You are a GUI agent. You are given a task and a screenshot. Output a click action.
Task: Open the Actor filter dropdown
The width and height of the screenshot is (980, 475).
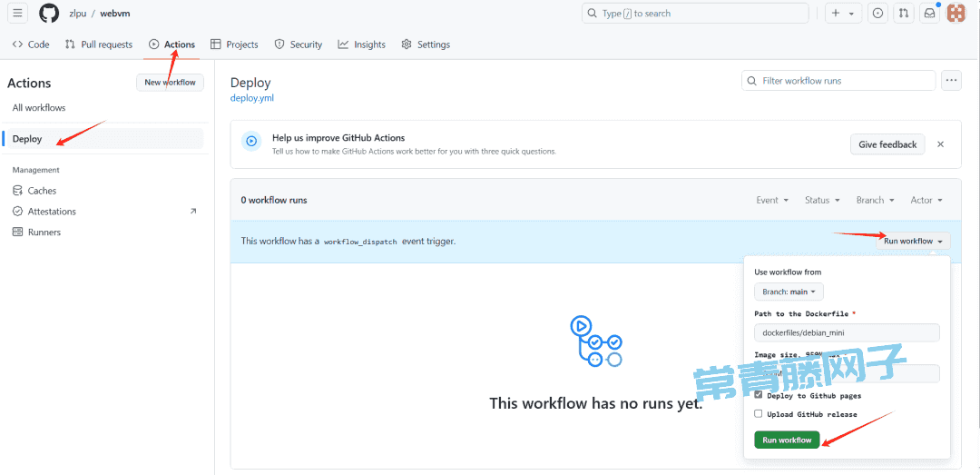[926, 201]
